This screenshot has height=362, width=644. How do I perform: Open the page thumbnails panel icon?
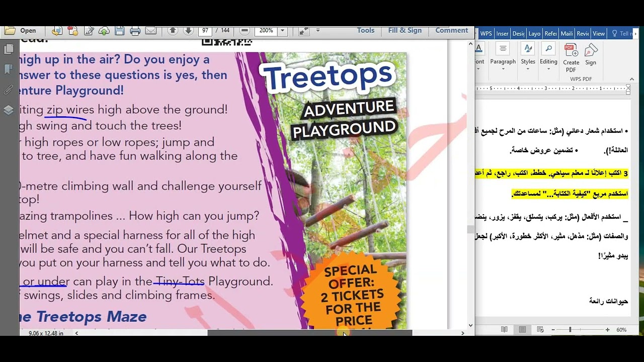9,49
